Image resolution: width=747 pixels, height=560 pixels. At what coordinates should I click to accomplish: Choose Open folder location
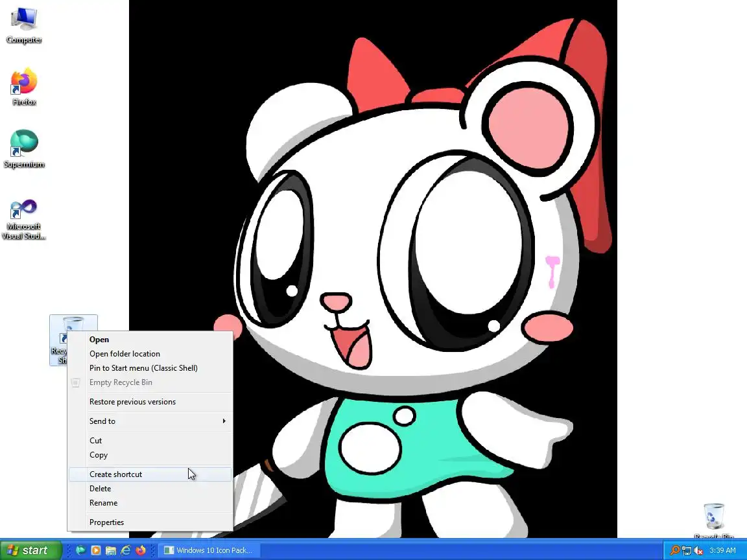pos(150,354)
